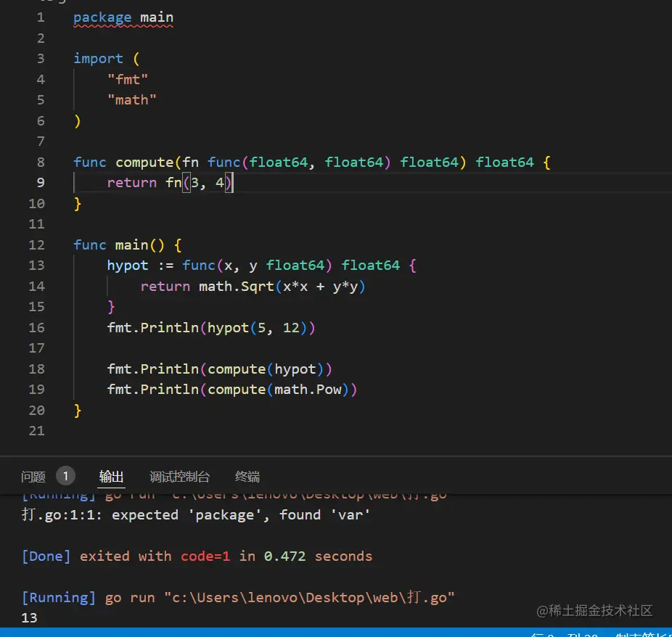The height and width of the screenshot is (637, 672).
Task: Click 'compute(hypot)' on line 18
Action: click(266, 369)
